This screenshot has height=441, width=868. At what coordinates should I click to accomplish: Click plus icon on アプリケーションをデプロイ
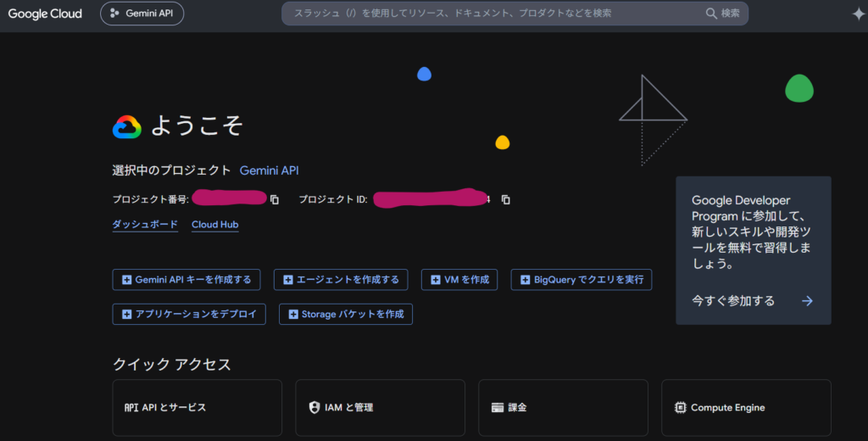pos(127,314)
